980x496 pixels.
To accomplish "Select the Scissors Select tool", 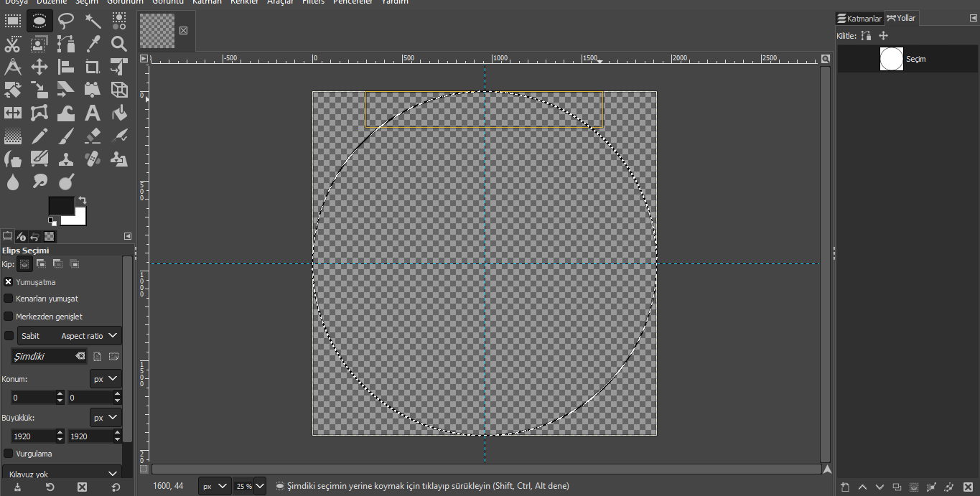I will pos(13,44).
